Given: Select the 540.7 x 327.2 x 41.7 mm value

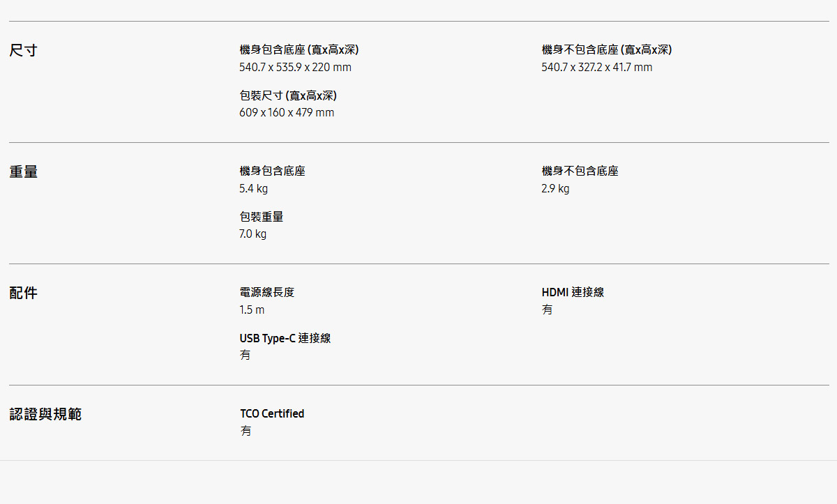Looking at the screenshot, I should (597, 68).
